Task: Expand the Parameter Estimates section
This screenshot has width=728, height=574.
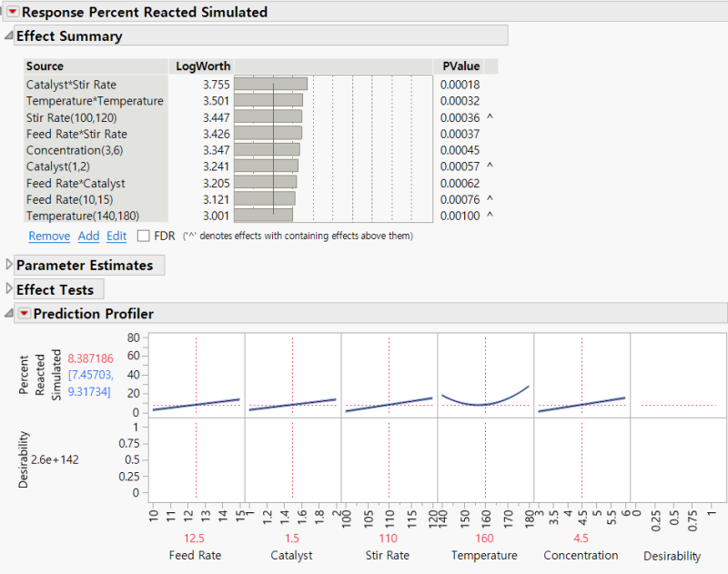Action: [9, 265]
